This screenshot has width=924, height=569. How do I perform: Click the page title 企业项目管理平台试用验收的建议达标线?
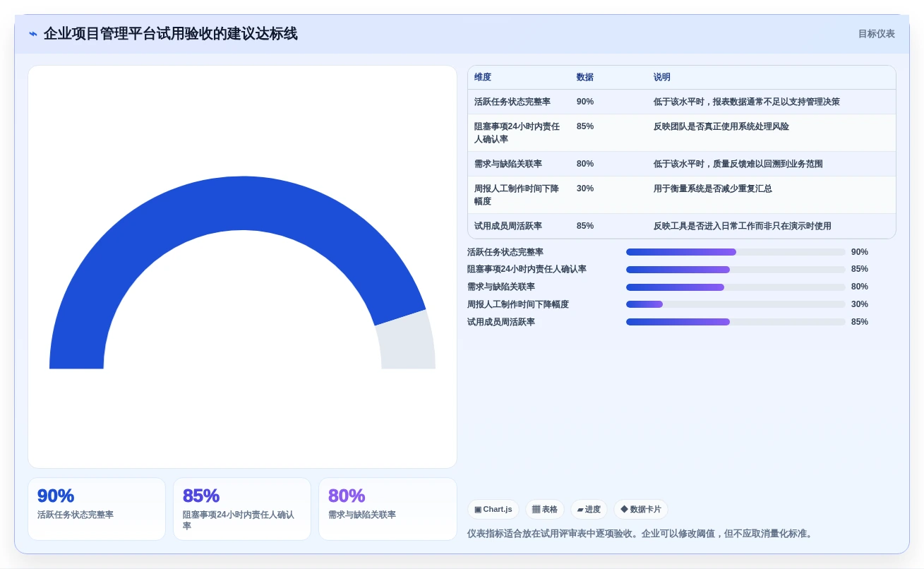point(171,34)
